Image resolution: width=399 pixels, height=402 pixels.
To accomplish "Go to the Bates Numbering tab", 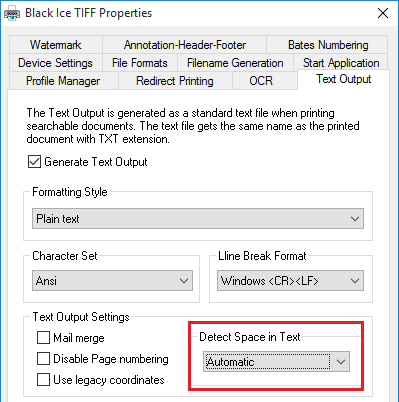I will [328, 45].
